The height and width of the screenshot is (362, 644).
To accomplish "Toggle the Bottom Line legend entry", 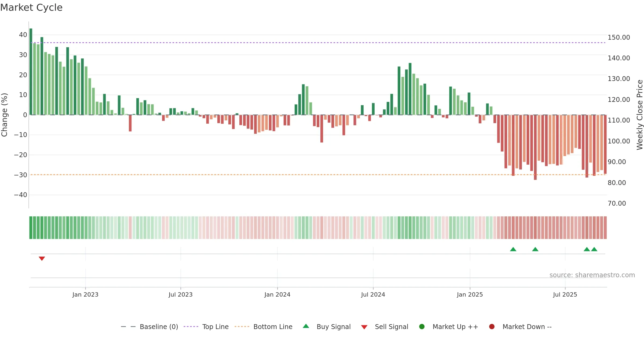I will click(x=263, y=327).
